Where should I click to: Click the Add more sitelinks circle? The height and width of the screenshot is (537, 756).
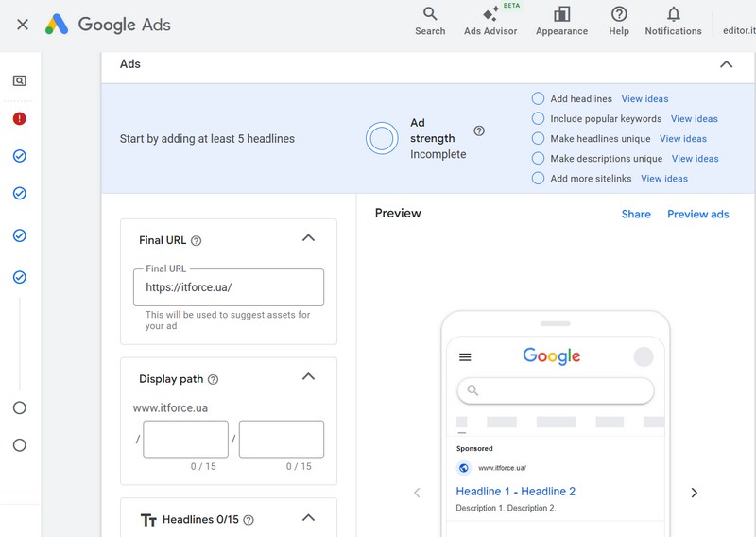pyautogui.click(x=538, y=178)
